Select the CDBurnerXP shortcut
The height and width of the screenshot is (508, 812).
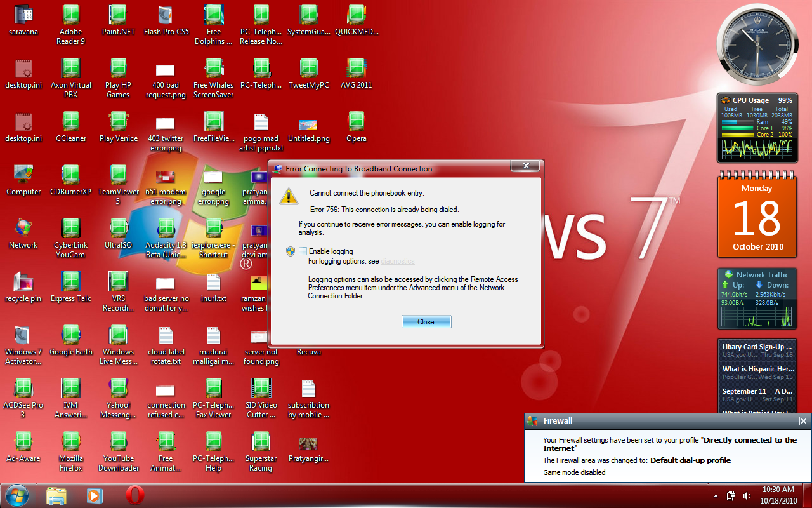(70, 181)
